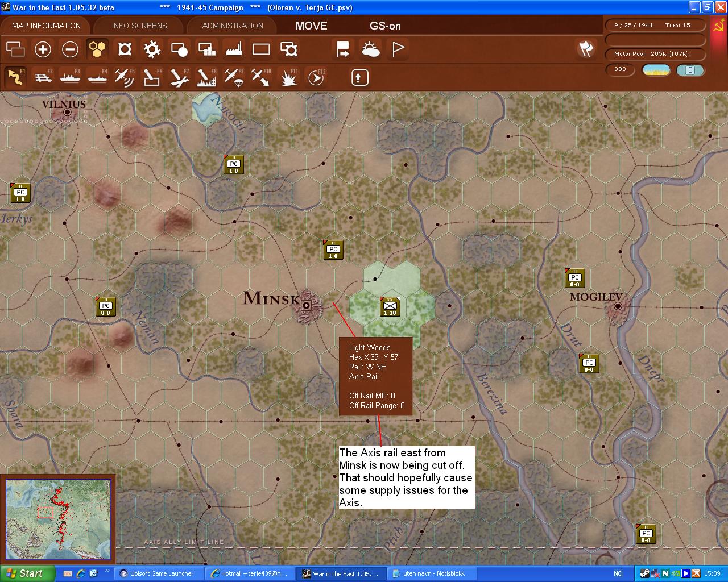Select the PC 0-0 unit south of Mogilev
The height and width of the screenshot is (582, 728).
point(589,364)
